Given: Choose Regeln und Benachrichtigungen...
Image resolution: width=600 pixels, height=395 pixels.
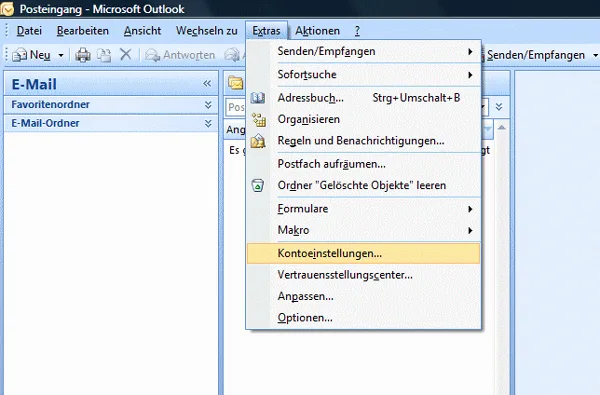Looking at the screenshot, I should pyautogui.click(x=364, y=141).
